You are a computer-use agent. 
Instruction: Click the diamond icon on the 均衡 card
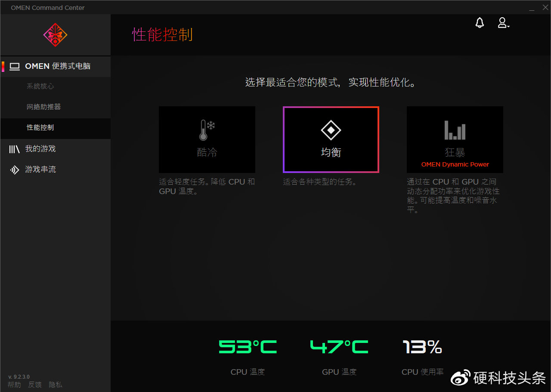pos(331,129)
